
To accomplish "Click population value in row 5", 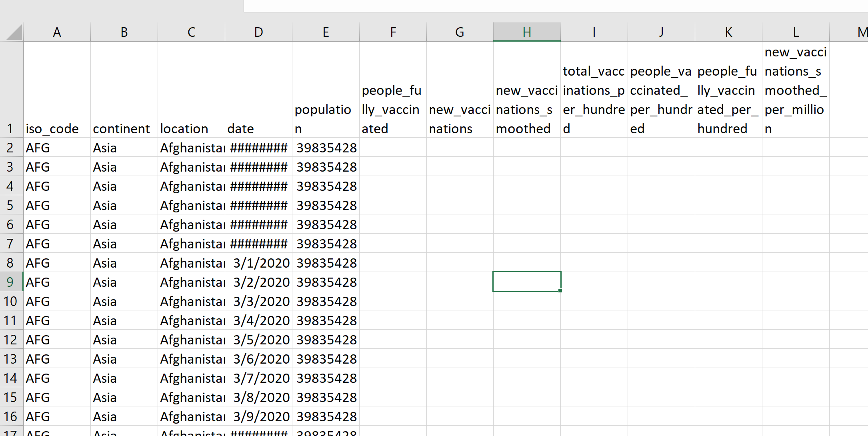I will tap(326, 205).
